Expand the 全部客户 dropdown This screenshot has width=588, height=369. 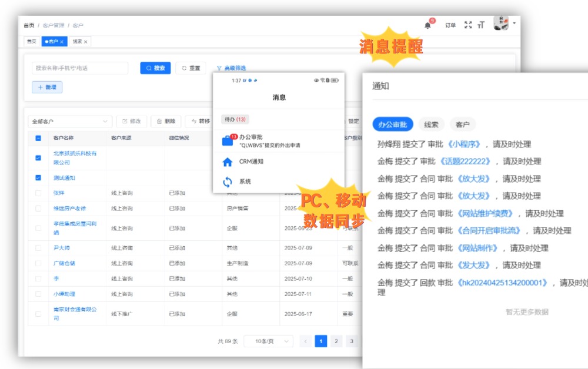coord(69,122)
